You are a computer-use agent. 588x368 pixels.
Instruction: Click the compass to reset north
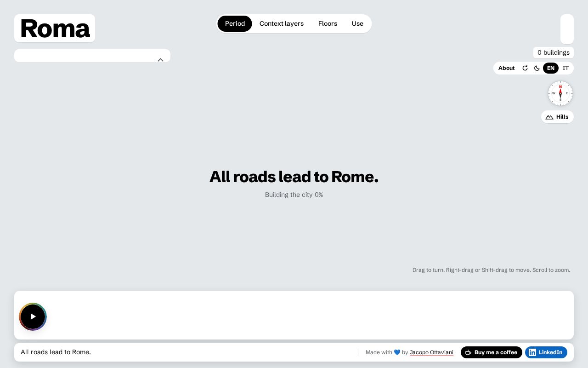(560, 93)
